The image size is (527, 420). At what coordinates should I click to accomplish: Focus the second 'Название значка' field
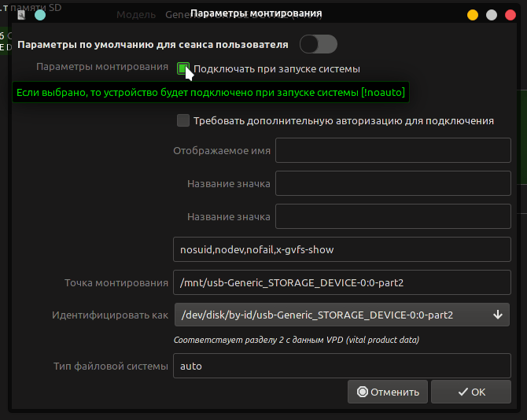point(392,217)
